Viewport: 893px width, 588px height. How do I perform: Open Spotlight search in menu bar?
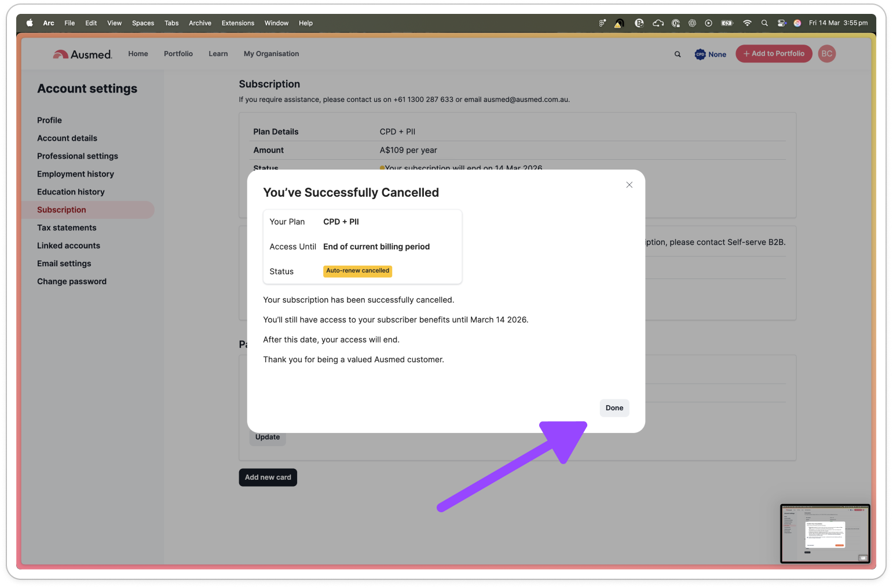click(764, 23)
